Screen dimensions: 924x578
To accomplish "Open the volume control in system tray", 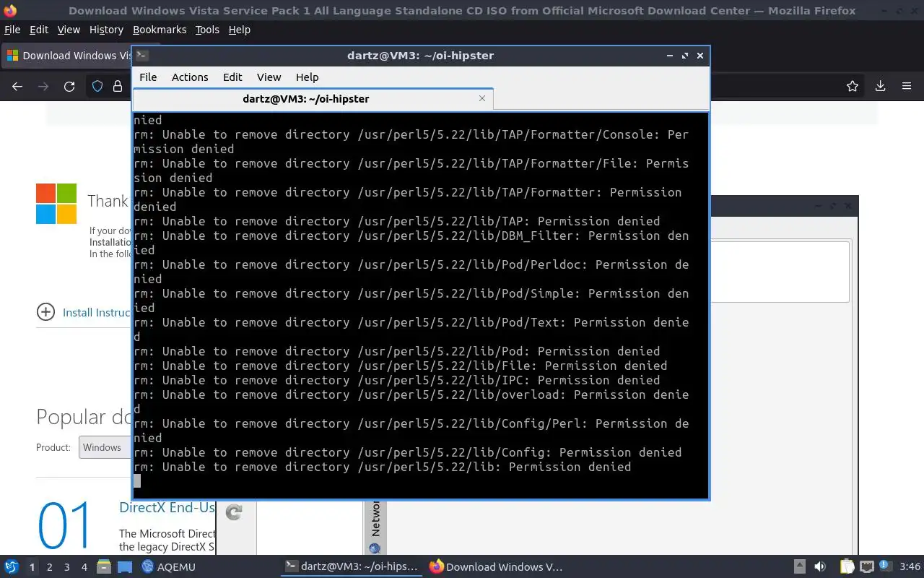I will coord(819,566).
